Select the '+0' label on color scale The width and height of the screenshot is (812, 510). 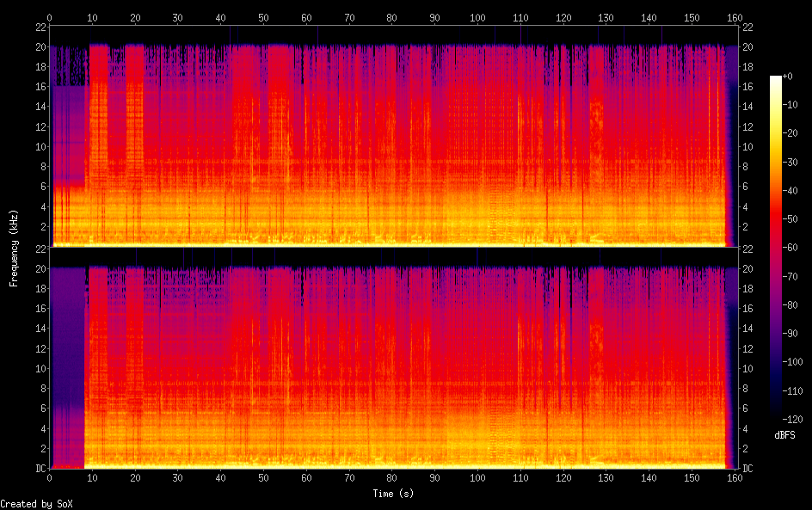[x=788, y=77]
